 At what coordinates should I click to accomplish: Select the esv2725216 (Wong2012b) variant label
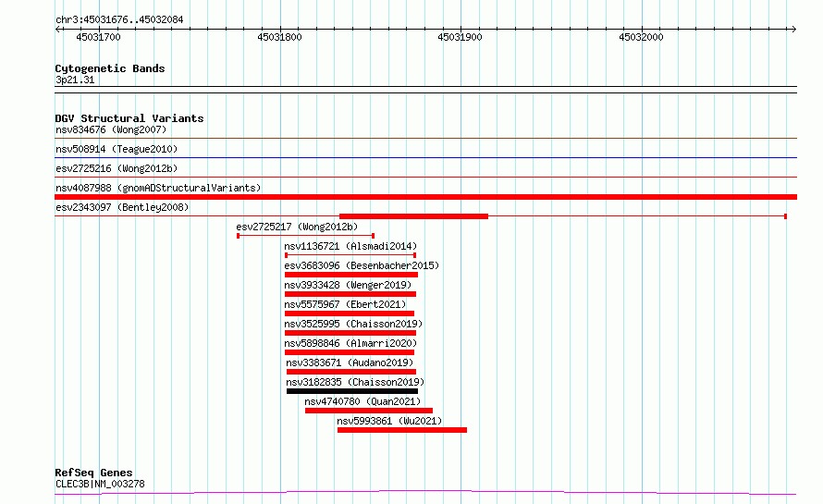[x=116, y=168]
